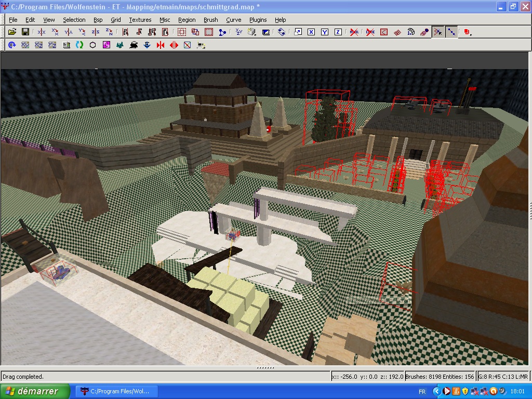
Task: Click the Brushes: 8198 Entities: 156 status text
Action: coord(440,377)
